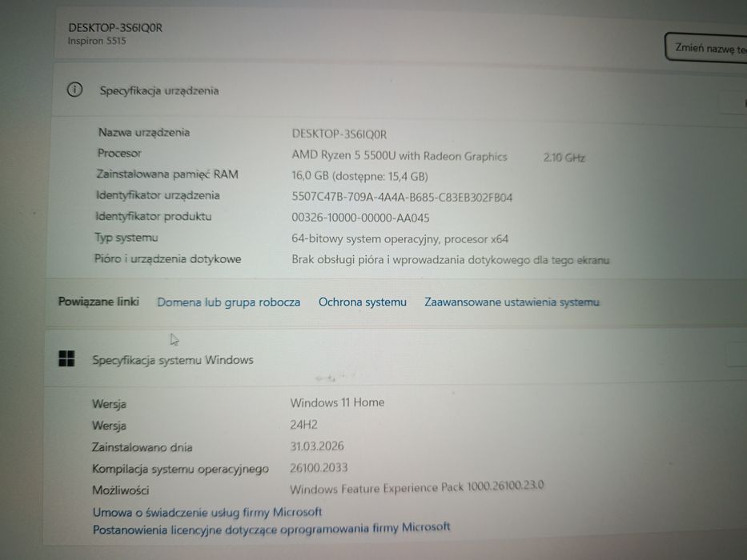
Task: Click the Kompilacja systemu operacyjnego label
Action: 180,469
